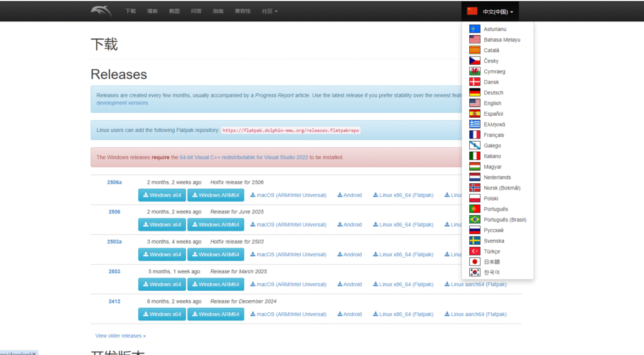Choose the Deutsch flag in language list

[475, 93]
